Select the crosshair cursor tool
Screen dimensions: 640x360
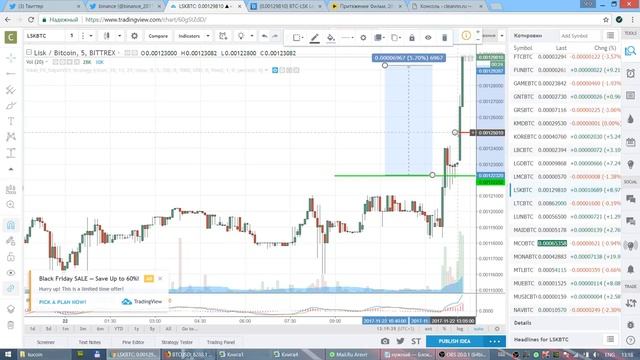click(x=11, y=58)
